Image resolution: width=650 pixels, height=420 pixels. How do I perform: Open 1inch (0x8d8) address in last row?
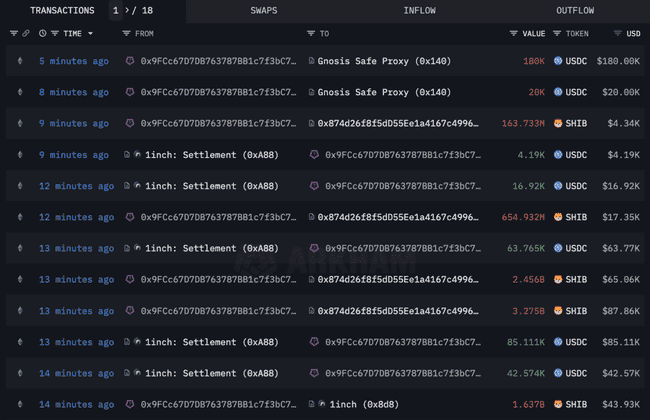(364, 404)
